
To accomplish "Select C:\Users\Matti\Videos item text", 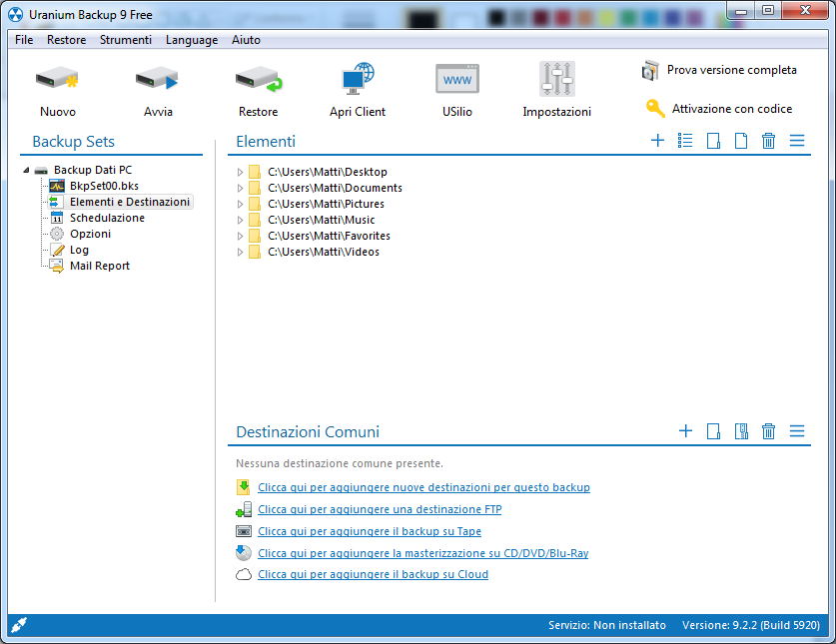I will point(323,252).
